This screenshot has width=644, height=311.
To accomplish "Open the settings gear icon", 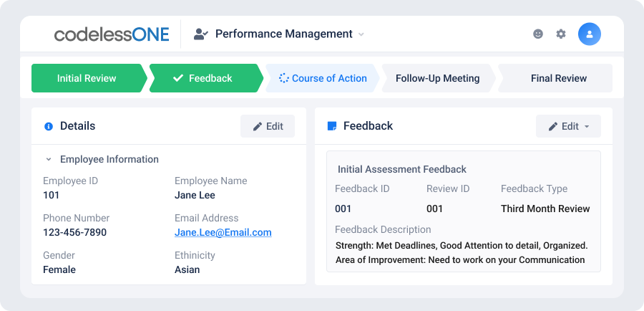I will [560, 34].
